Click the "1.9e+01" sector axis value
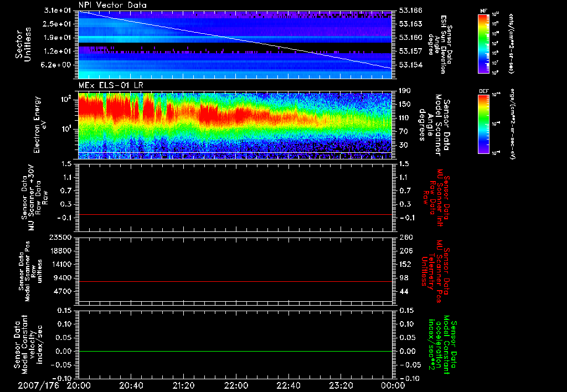The image size is (567, 392). tap(58, 38)
